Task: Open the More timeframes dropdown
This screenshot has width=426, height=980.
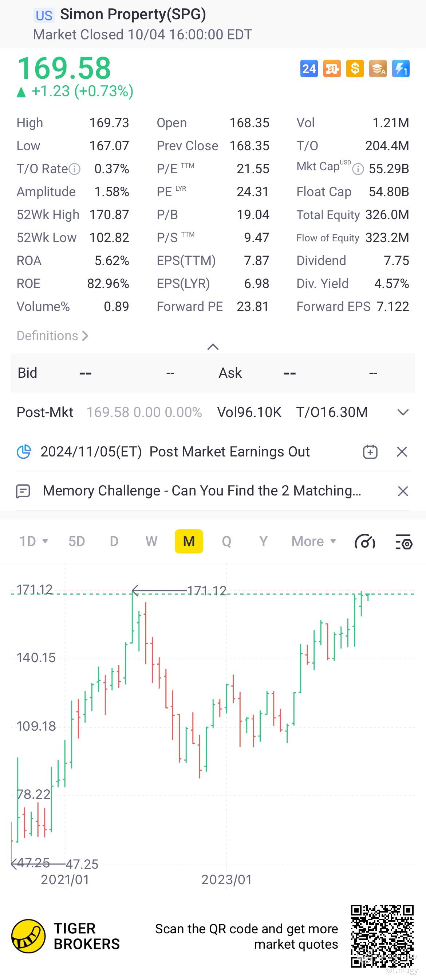Action: click(314, 541)
